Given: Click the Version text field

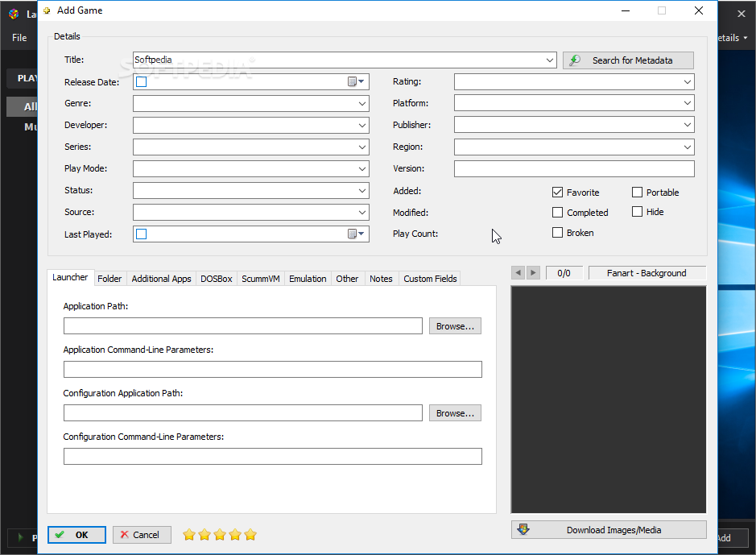Looking at the screenshot, I should click(574, 169).
